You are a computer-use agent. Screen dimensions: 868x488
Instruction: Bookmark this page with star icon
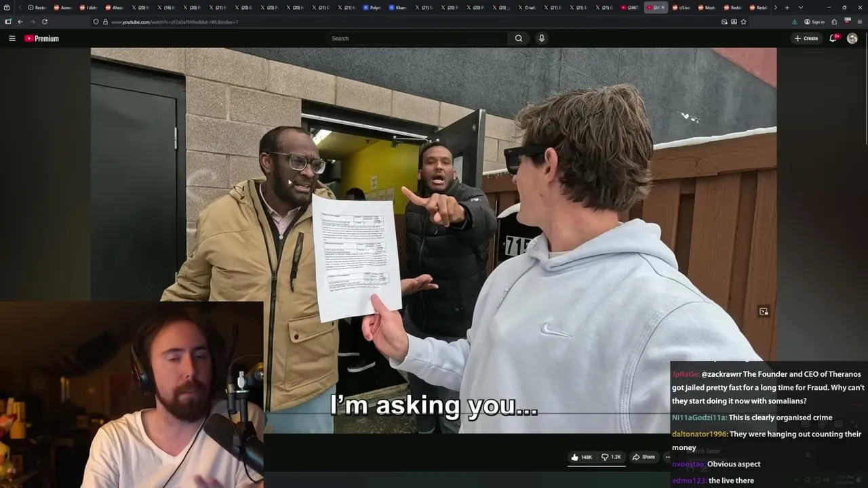pos(743,22)
